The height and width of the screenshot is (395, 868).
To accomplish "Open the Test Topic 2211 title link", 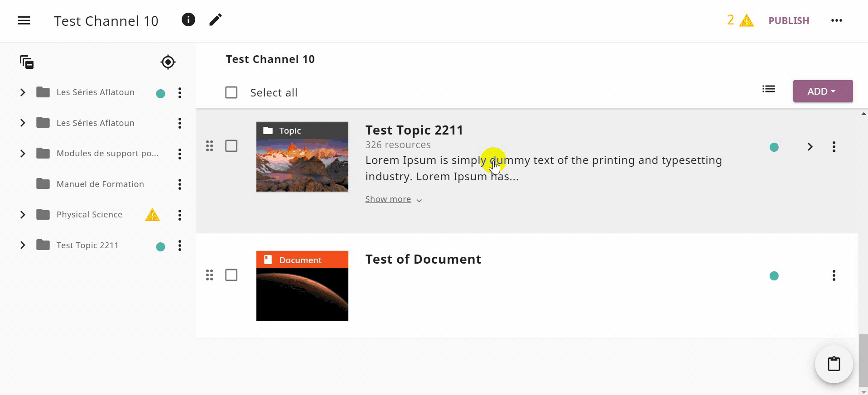I will (414, 130).
